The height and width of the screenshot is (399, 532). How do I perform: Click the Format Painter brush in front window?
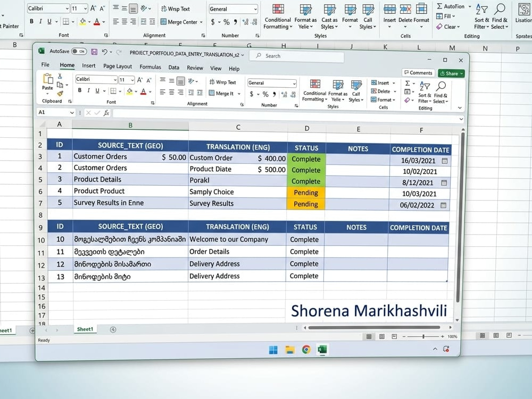pyautogui.click(x=60, y=93)
